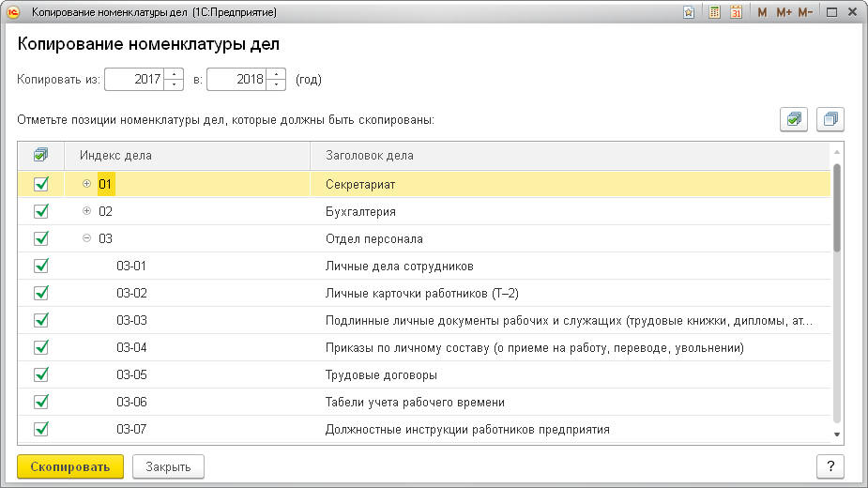The height and width of the screenshot is (488, 868).
Task: Add to favorites via star icon
Action: (689, 12)
